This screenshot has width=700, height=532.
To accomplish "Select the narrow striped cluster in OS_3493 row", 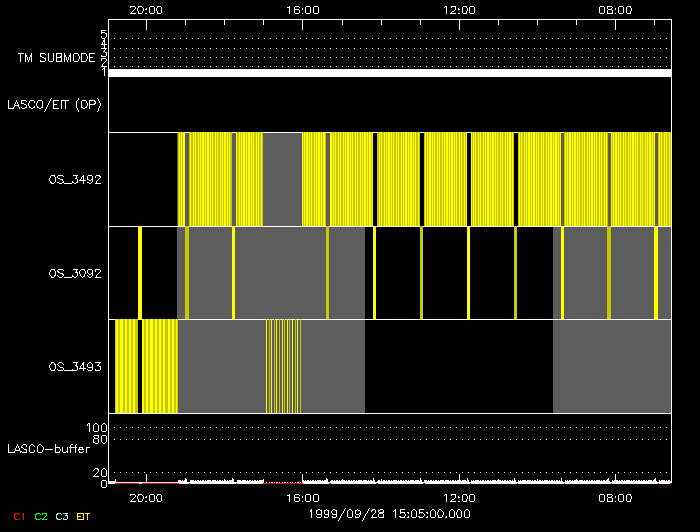I will click(284, 366).
